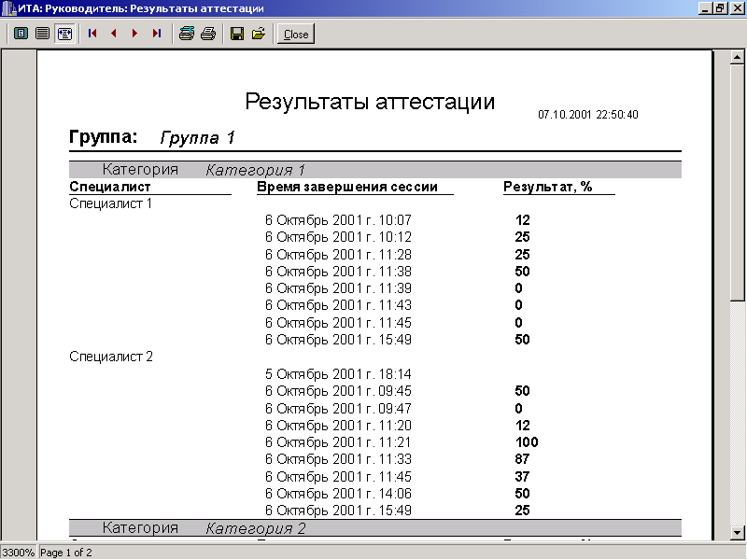This screenshot has width=747, height=560.
Task: Select the zoom to fit page icon
Action: pyautogui.click(x=21, y=34)
